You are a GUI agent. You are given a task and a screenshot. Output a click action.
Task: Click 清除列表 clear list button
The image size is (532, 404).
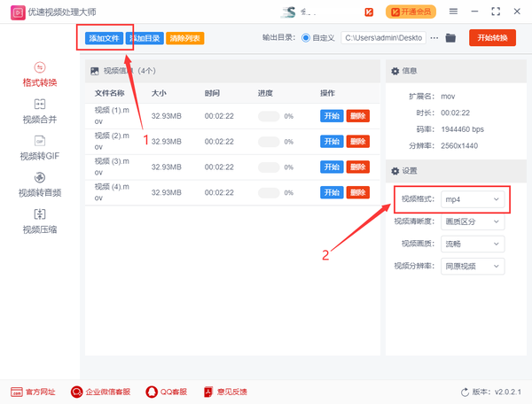click(185, 38)
